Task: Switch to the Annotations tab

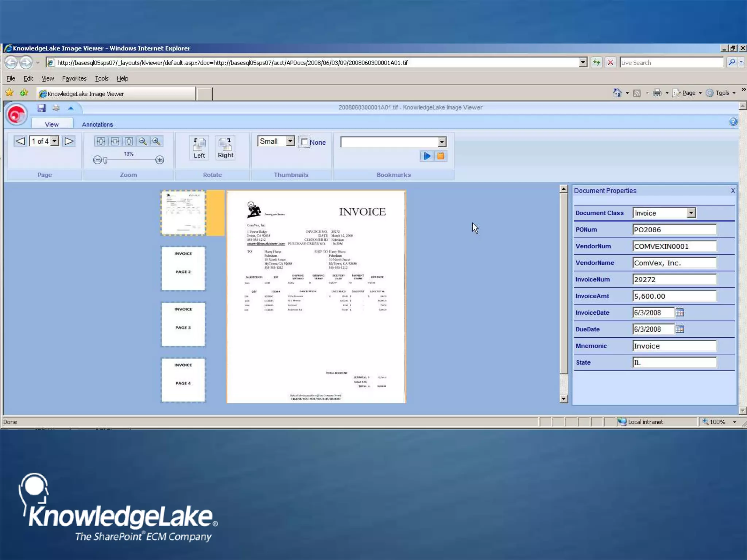Action: coord(97,124)
